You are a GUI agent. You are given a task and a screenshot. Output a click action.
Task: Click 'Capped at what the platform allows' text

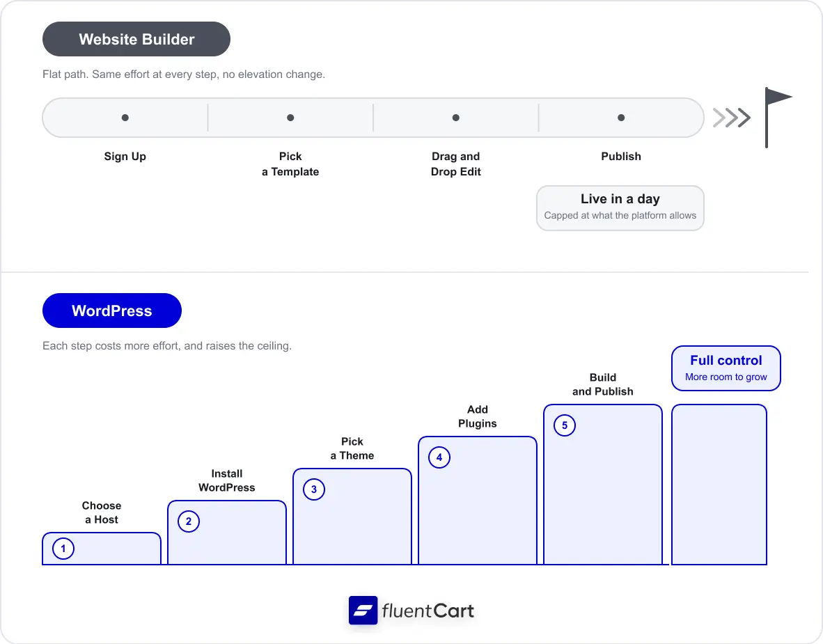[620, 216]
